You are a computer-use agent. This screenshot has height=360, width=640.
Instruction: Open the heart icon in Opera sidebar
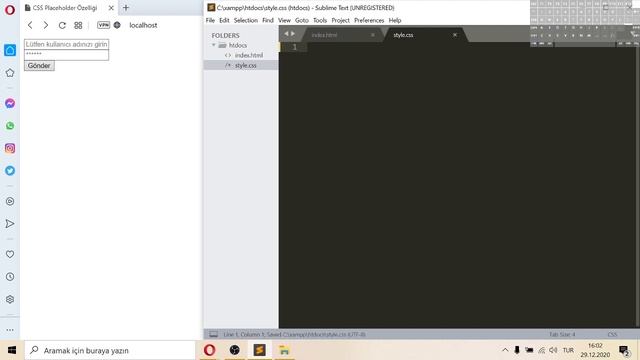[x=10, y=254]
